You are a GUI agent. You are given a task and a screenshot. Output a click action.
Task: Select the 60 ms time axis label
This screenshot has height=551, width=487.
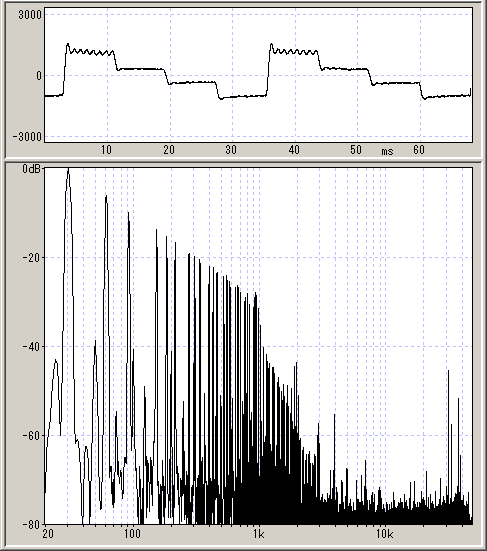[419, 150]
